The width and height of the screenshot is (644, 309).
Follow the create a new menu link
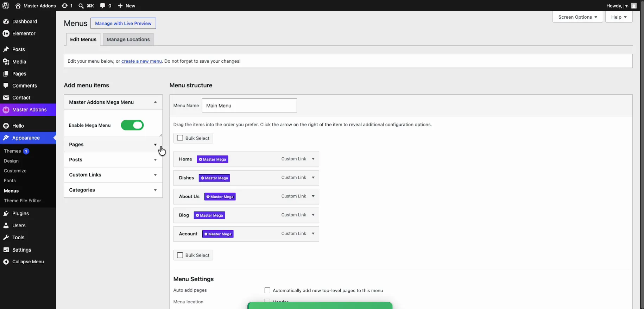pyautogui.click(x=141, y=61)
